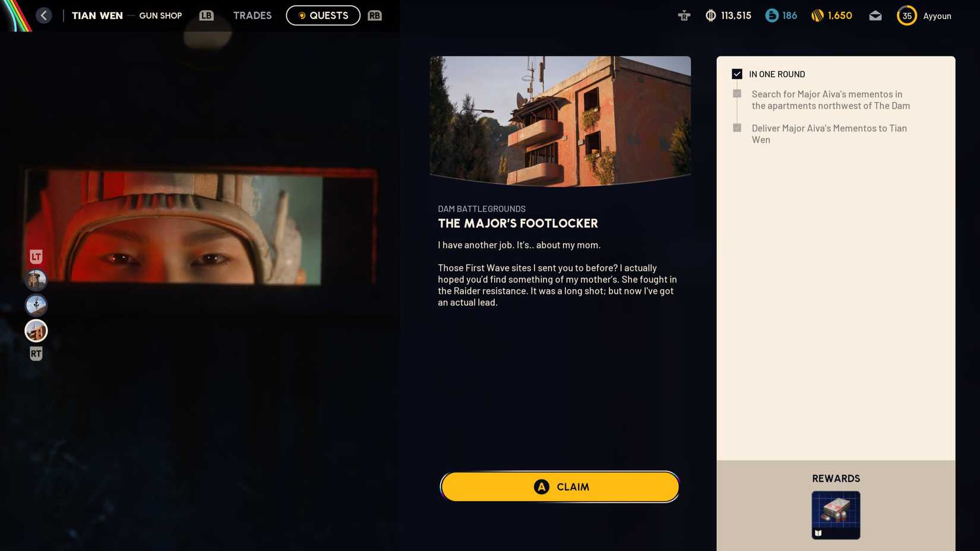This screenshot has height=551, width=980.
Task: Inspect the reward item under Rewards
Action: tap(836, 515)
